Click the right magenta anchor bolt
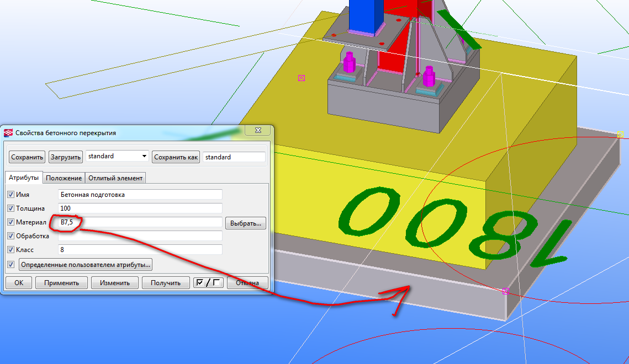 click(x=429, y=77)
